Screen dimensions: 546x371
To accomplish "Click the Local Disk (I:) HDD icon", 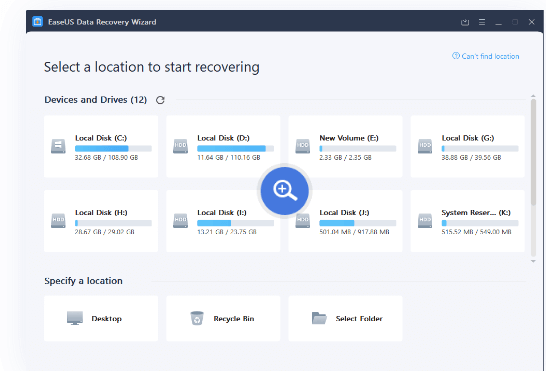I will coord(180,221).
